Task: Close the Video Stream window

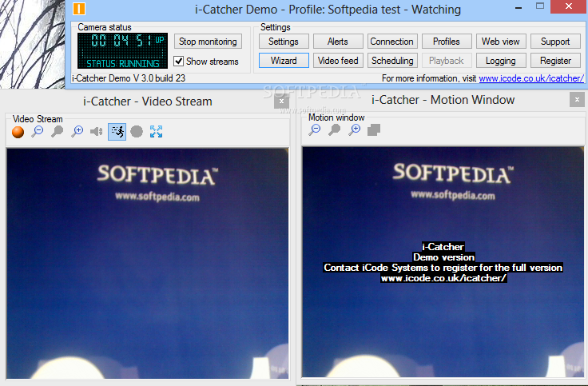Action: coord(282,101)
